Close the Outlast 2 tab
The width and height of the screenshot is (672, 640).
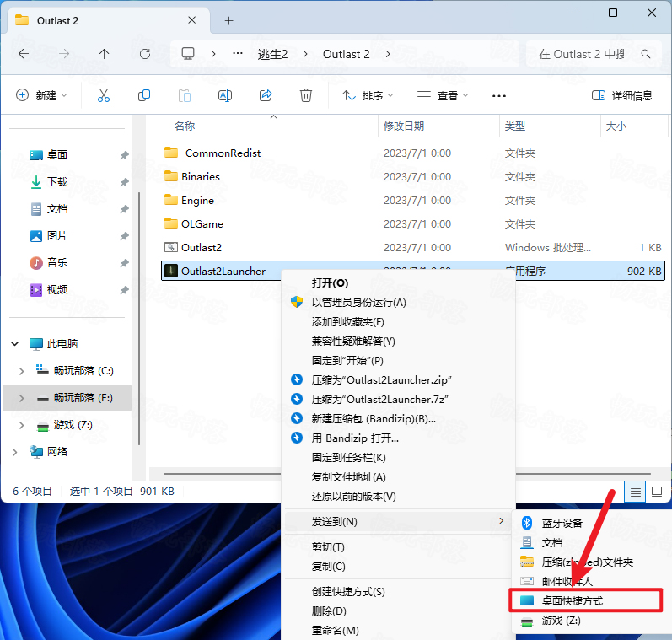(x=192, y=20)
